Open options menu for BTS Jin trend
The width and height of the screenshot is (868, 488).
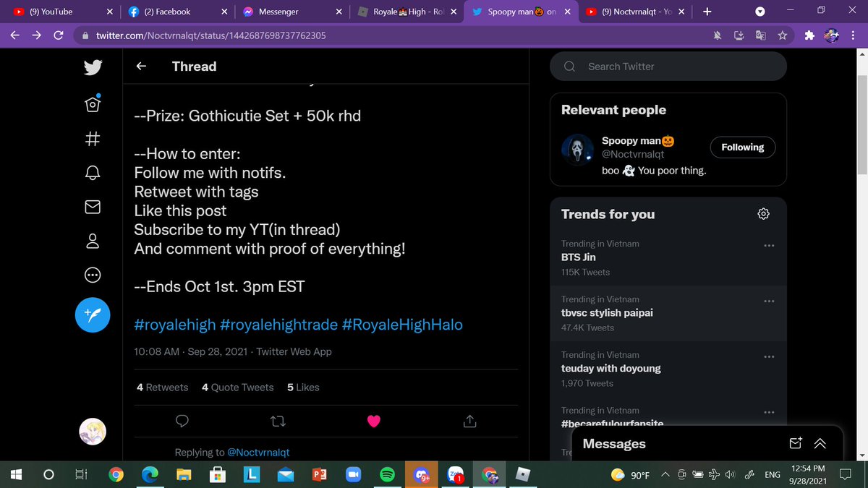tap(769, 245)
